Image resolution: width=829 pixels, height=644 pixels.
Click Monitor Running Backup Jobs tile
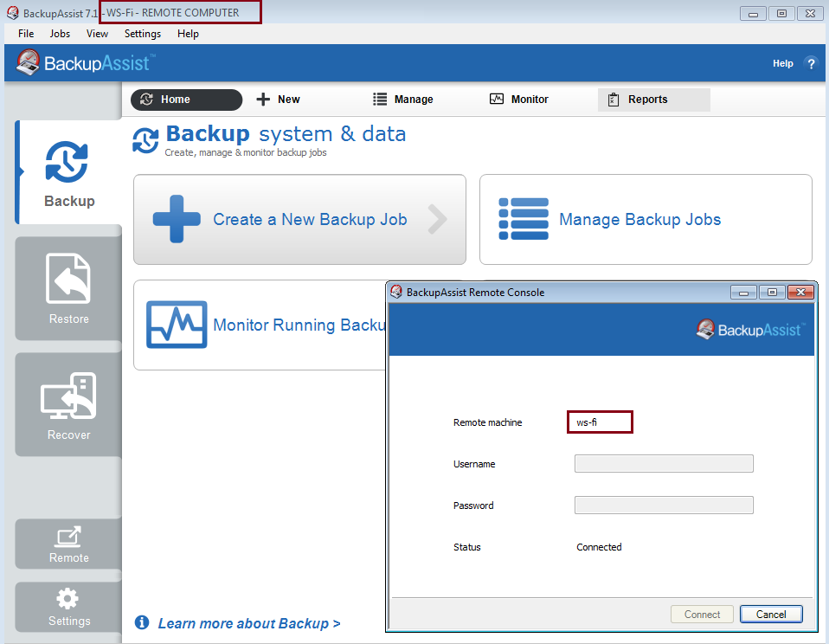[260, 325]
